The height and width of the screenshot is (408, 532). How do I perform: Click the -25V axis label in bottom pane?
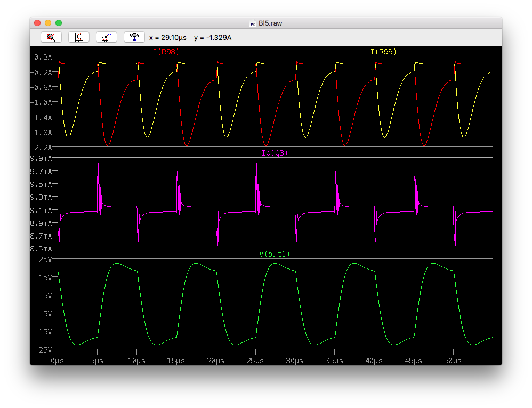43,350
